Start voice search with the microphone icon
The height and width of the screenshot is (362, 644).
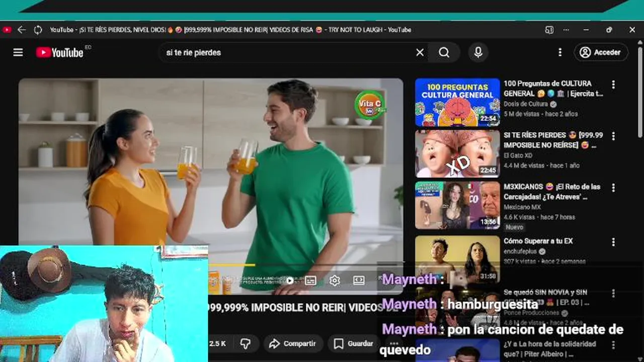coord(478,52)
